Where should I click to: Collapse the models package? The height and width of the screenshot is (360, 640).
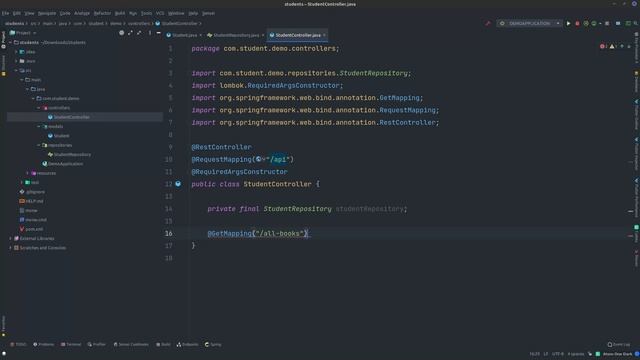[39, 127]
